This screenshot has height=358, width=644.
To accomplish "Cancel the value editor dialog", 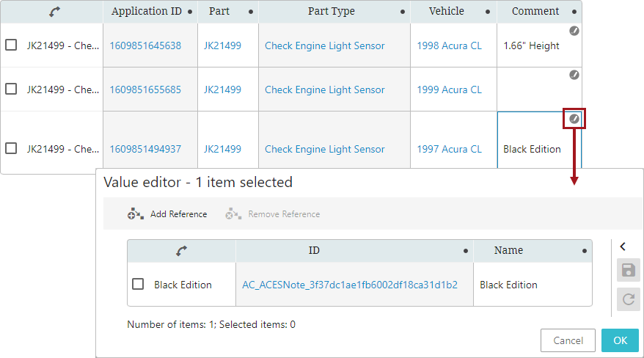I will coord(568,340).
